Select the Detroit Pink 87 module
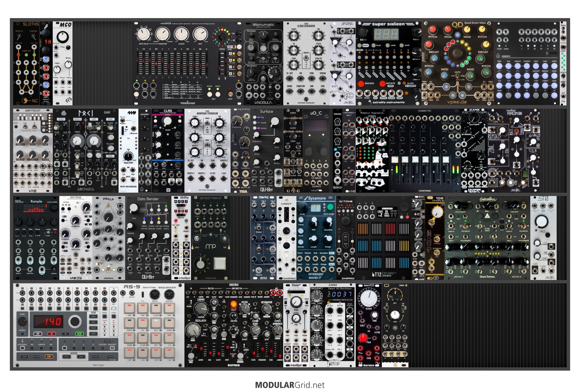 (211, 238)
